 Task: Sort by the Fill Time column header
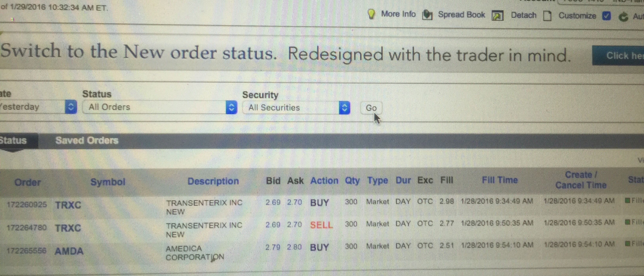(500, 180)
